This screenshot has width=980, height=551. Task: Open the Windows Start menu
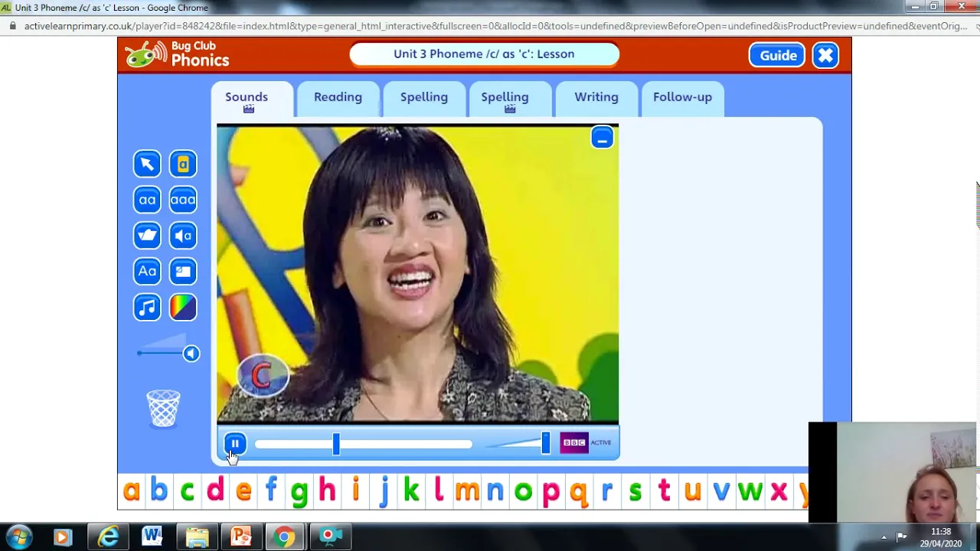[x=18, y=536]
